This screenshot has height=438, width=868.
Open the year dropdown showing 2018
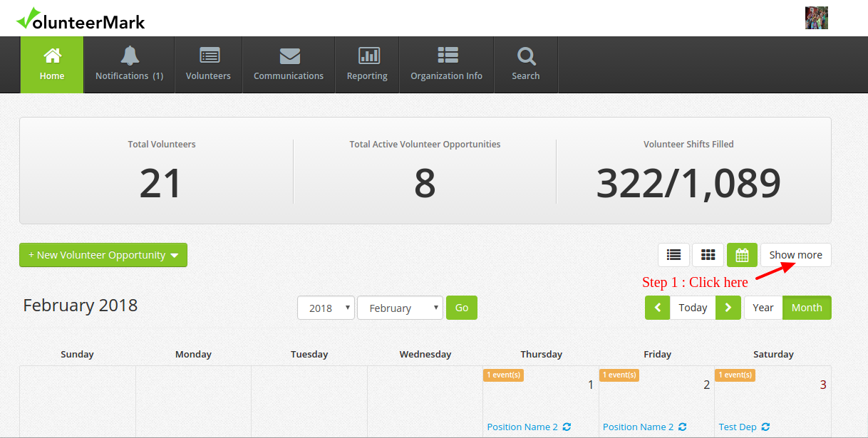click(326, 308)
